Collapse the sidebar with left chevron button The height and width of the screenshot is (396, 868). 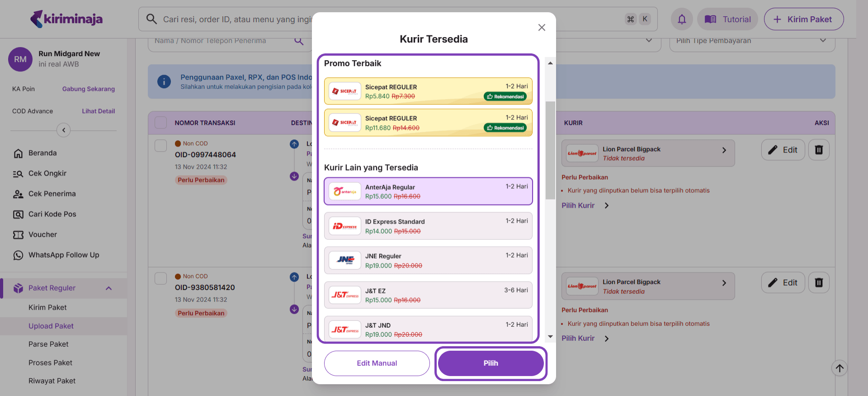63,130
